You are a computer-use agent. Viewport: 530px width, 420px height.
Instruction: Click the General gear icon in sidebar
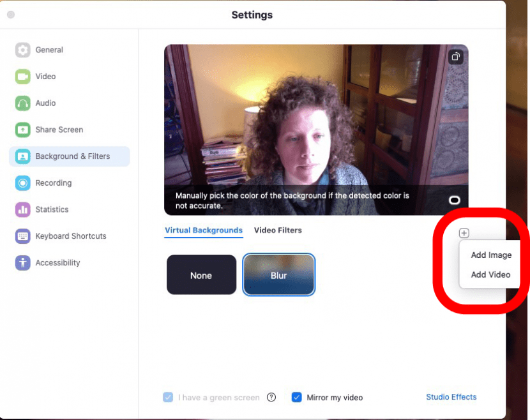(23, 50)
